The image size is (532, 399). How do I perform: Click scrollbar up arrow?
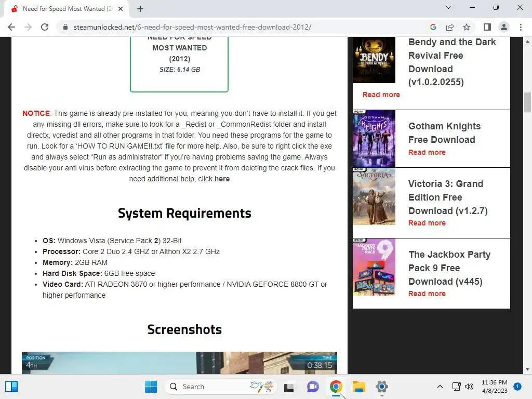point(527,42)
